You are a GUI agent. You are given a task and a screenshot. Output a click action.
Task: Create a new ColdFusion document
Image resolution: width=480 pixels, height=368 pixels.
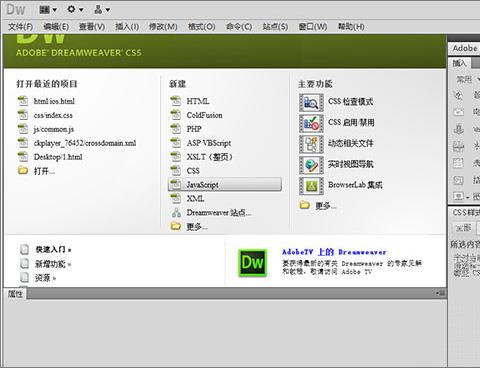tap(204, 115)
